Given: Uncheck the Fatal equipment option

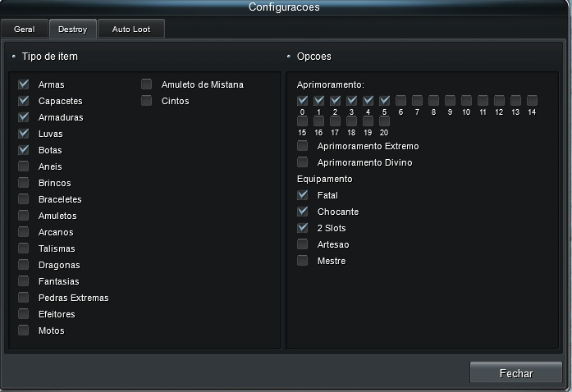Looking at the screenshot, I should [303, 195].
